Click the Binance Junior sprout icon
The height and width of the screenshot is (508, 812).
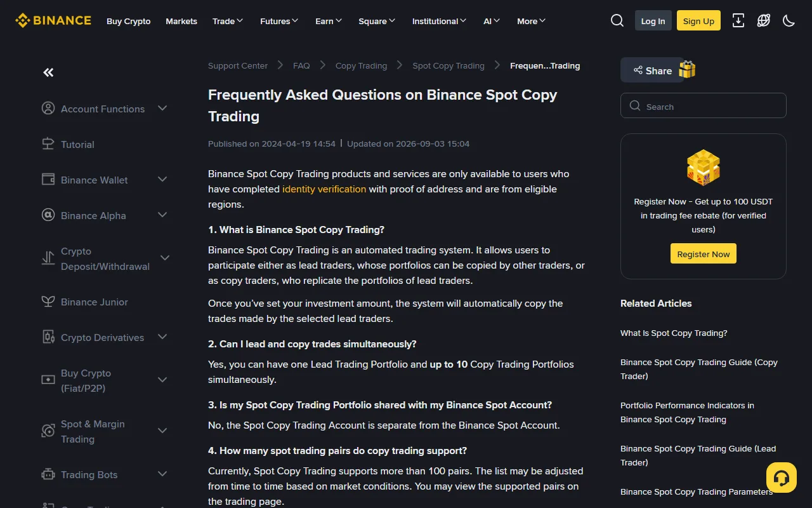pyautogui.click(x=48, y=301)
